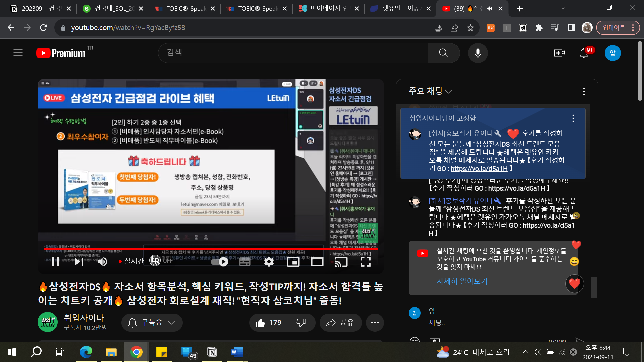Enter fullscreen video mode

[366, 262]
